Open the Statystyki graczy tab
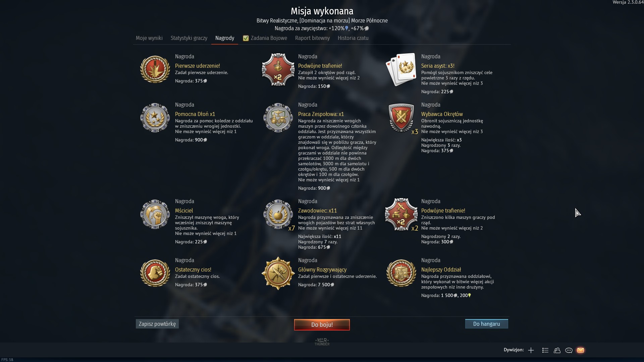 189,38
